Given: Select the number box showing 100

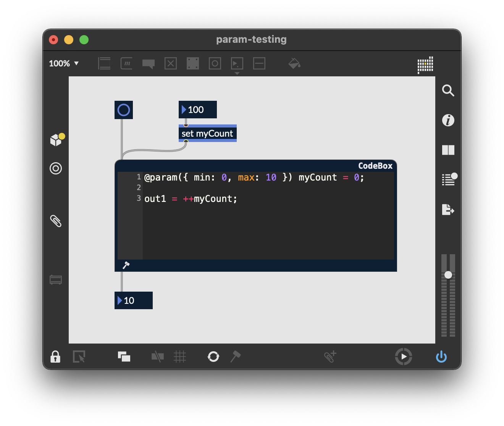Looking at the screenshot, I should pos(198,110).
